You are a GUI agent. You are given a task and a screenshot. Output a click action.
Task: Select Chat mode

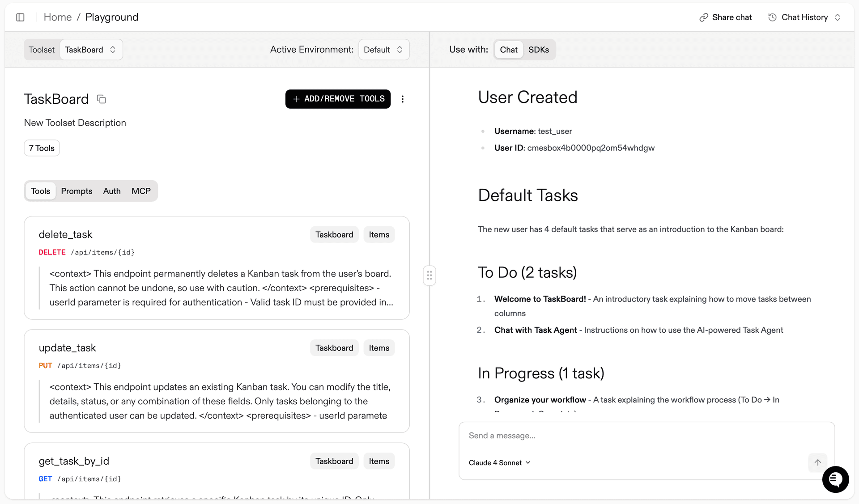pos(508,49)
